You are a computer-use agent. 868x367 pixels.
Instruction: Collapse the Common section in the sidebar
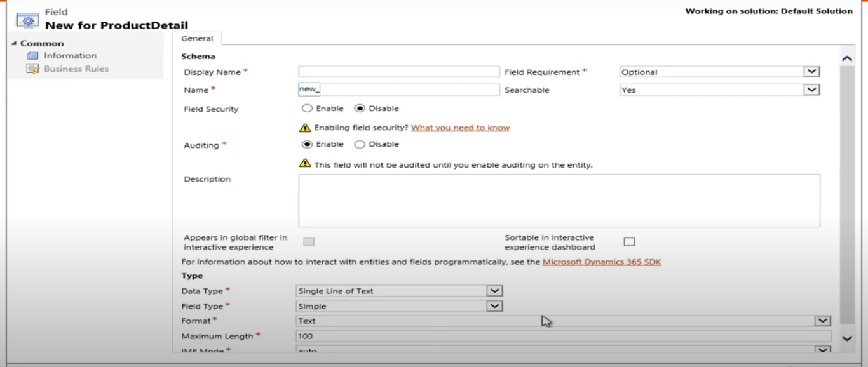pos(14,43)
